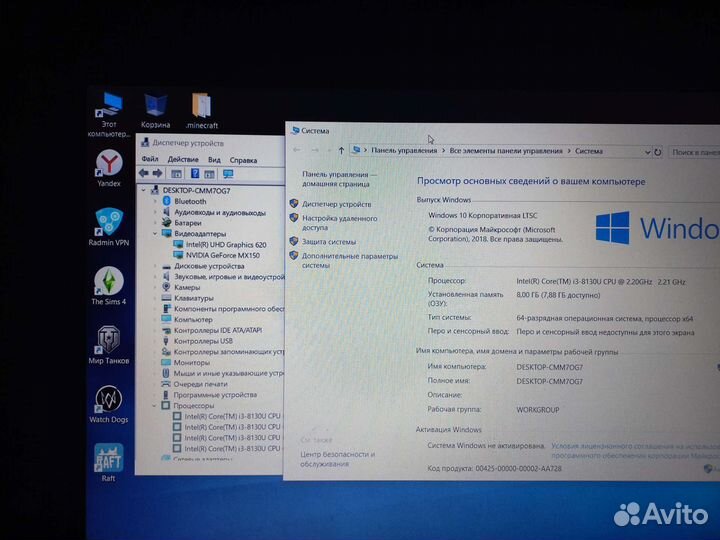Viewport: 720px width, 540px height.
Task: Open Защита системы link
Action: 329,242
